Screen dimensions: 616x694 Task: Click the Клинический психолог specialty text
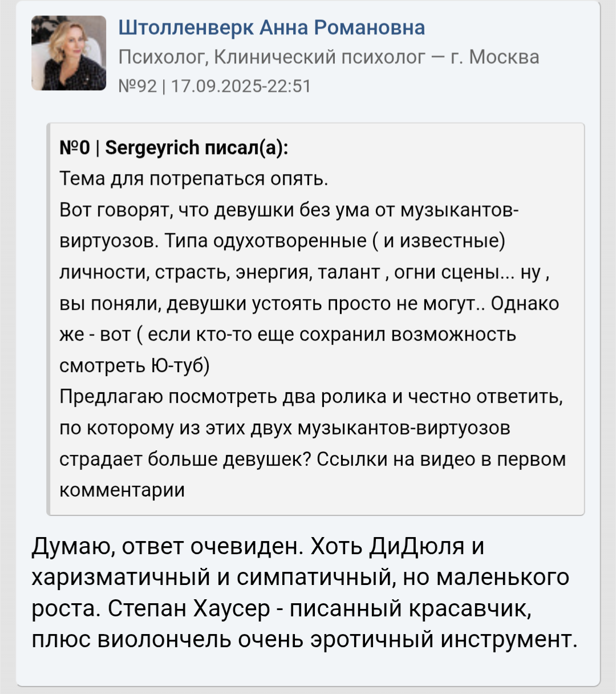319,57
